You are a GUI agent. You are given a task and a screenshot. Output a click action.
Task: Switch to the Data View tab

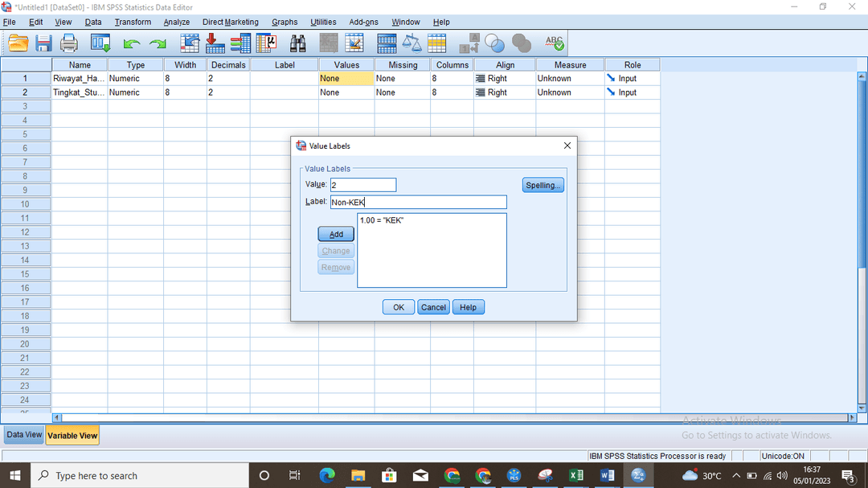[24, 435]
